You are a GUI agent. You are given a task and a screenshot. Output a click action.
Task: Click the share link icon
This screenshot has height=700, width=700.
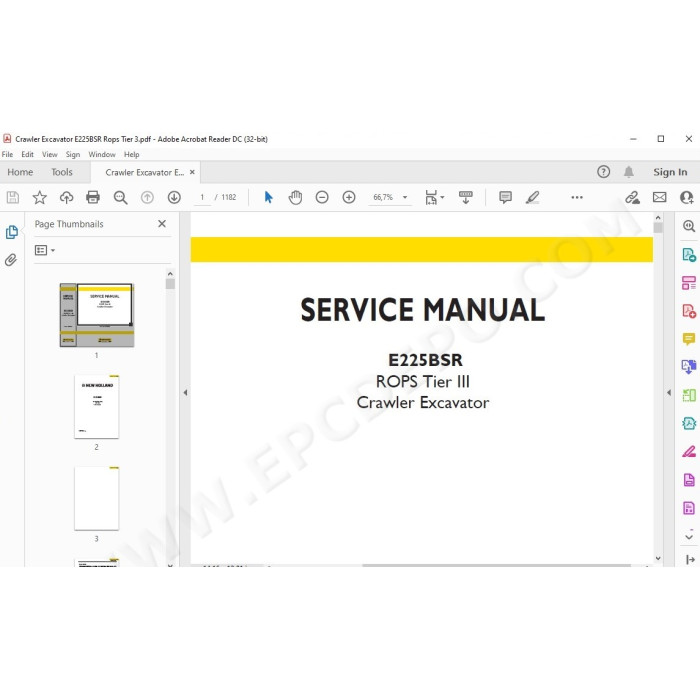coord(632,197)
